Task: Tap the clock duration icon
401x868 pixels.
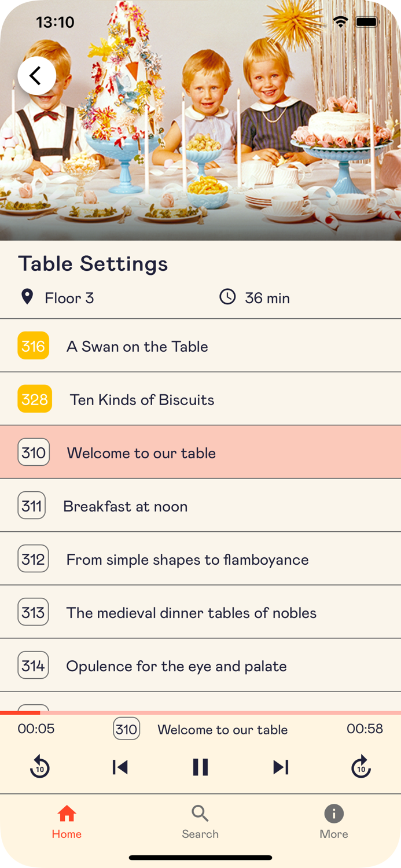Action: [227, 297]
